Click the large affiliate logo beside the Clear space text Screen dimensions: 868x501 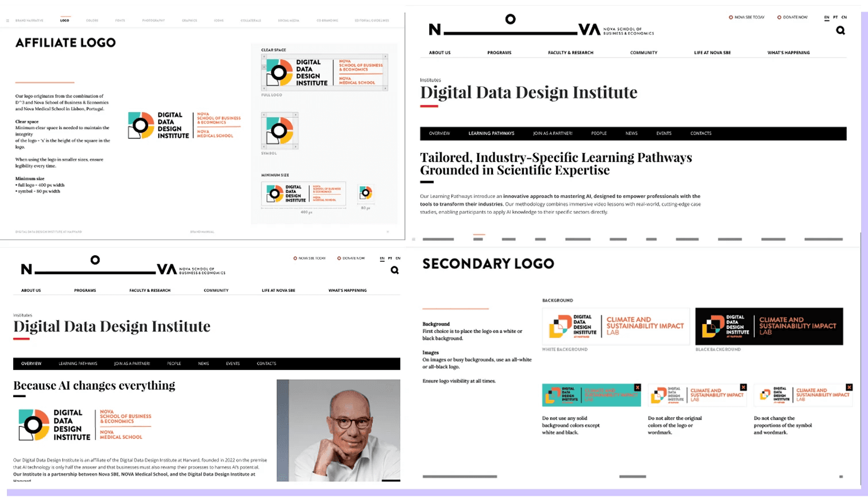[x=184, y=125]
